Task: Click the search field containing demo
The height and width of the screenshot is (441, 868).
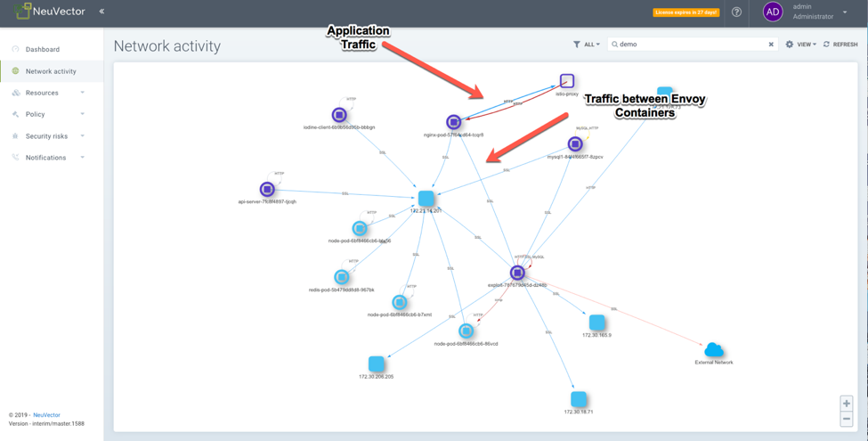Action: [690, 45]
